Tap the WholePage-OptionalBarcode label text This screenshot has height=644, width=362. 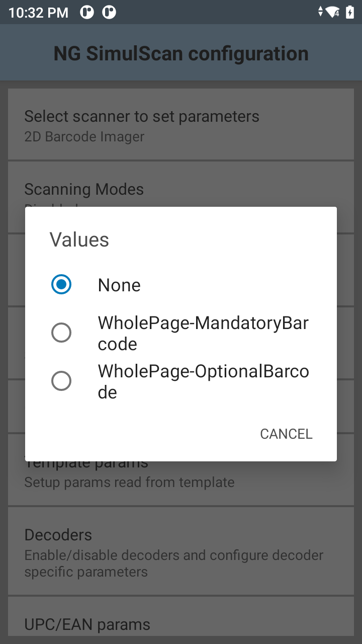(203, 381)
